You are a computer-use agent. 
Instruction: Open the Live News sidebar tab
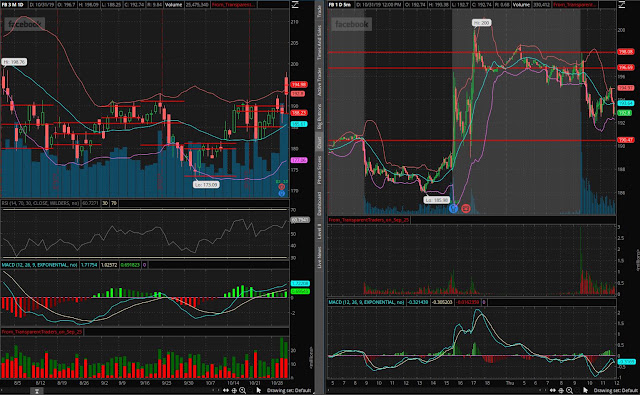coord(319,257)
